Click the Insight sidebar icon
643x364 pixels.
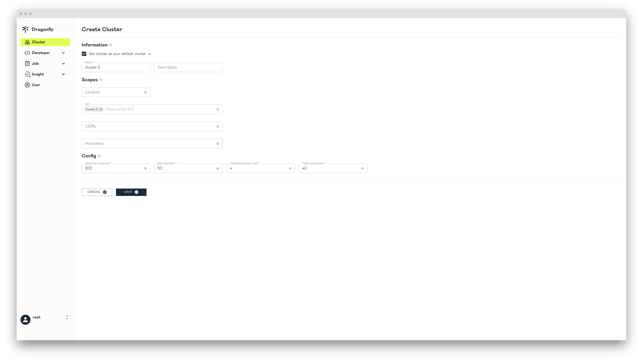pos(27,74)
